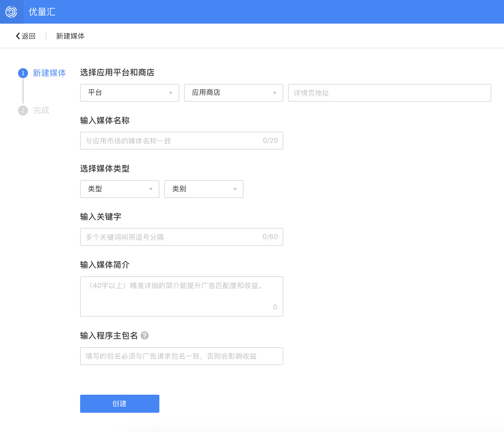504x432 pixels.
Task: Click the 0/60 character counter
Action: pos(270,237)
